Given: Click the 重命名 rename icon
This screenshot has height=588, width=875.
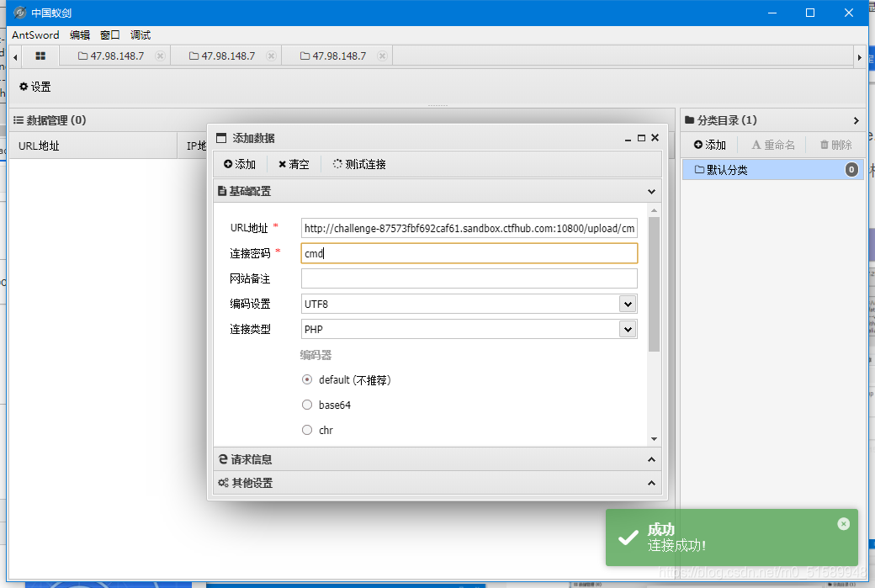Looking at the screenshot, I should [x=772, y=144].
